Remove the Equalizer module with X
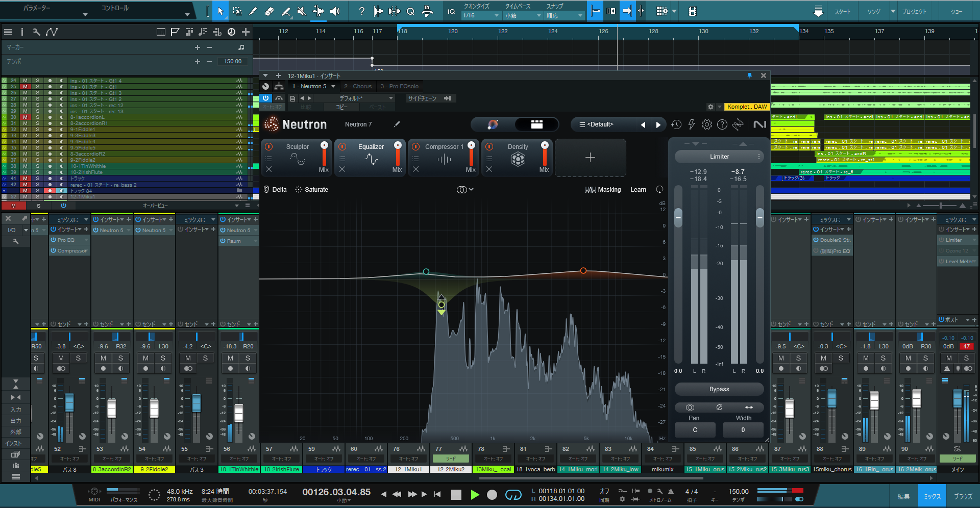The image size is (980, 508). click(342, 169)
